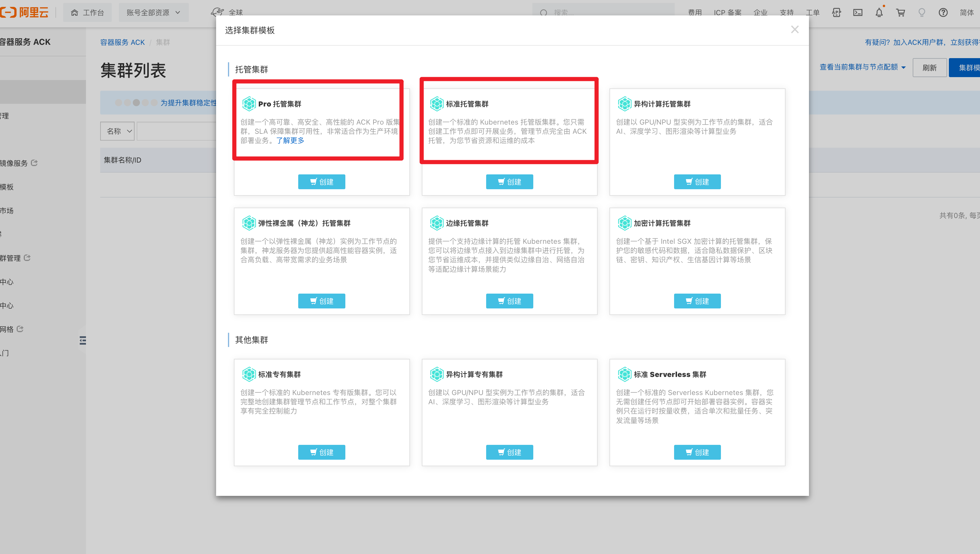Open the 名称 filter dropdown

tap(118, 131)
